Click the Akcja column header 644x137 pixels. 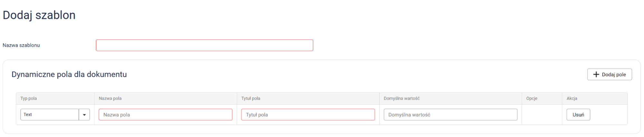point(572,98)
